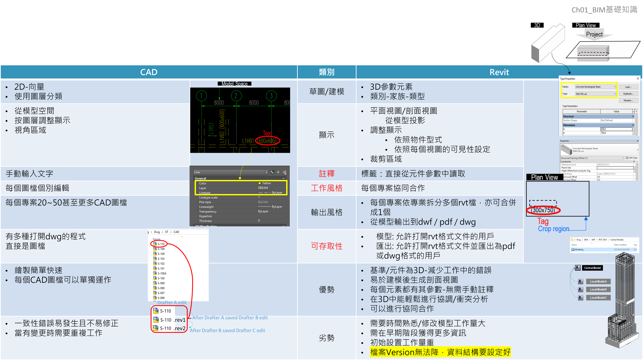Open the Family dropdown in Type Properties
The image size is (644, 362).
pyautogui.click(x=596, y=87)
